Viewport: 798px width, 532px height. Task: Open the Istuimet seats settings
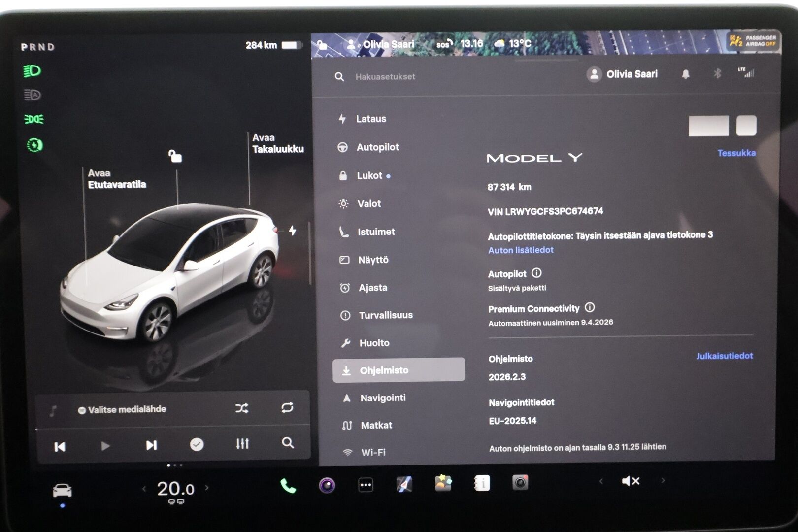coord(377,232)
